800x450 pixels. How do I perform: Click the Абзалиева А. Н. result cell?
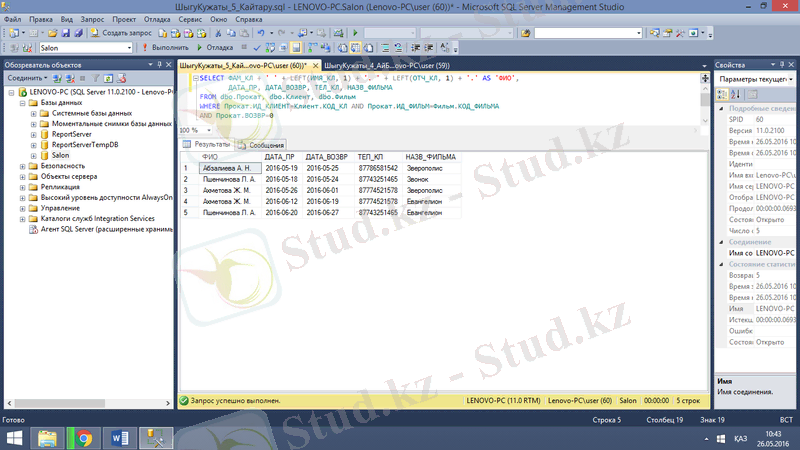click(228, 168)
